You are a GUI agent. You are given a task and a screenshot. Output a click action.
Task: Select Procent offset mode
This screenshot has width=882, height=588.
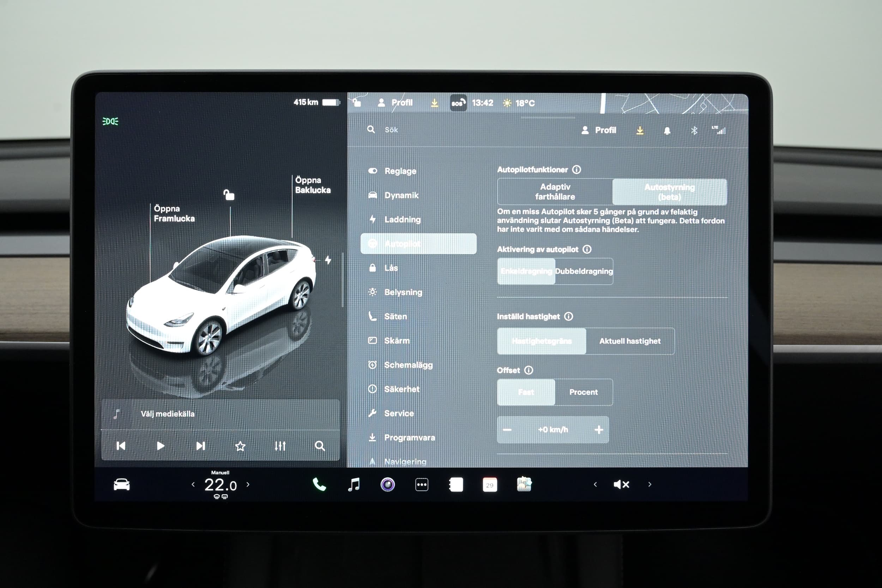(x=584, y=392)
